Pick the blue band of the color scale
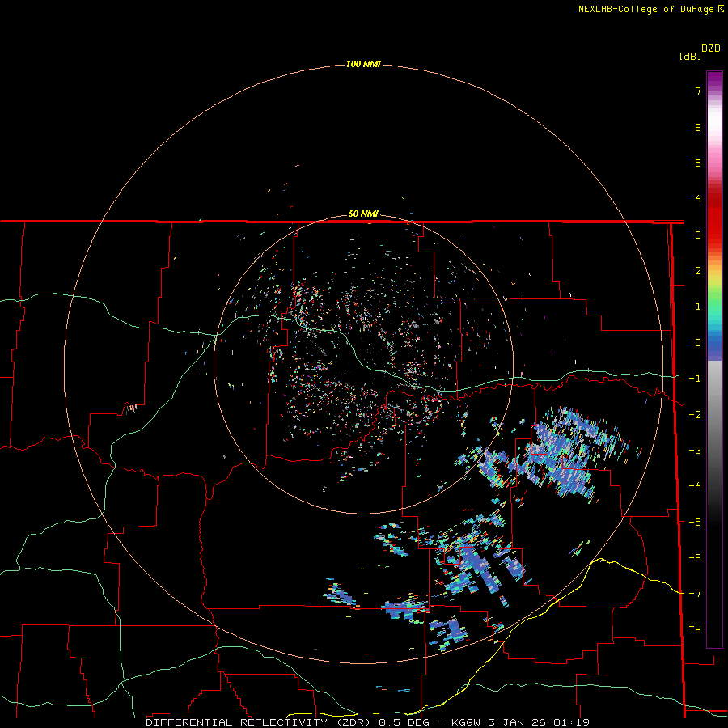728x728 pixels. tap(714, 344)
